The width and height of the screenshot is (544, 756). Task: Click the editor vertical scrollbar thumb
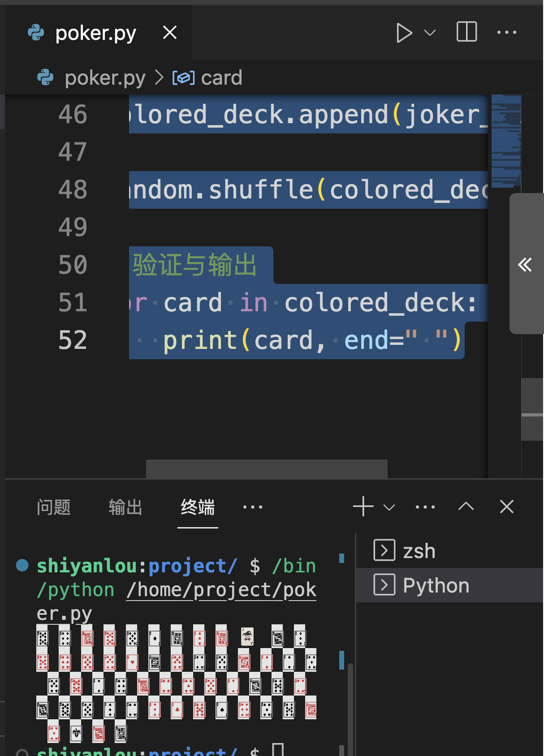click(532, 409)
